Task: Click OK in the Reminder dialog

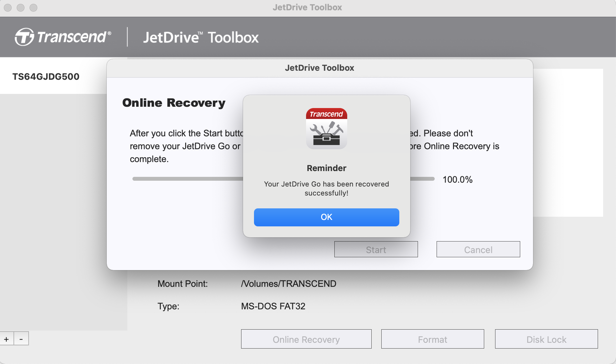Action: [x=326, y=217]
